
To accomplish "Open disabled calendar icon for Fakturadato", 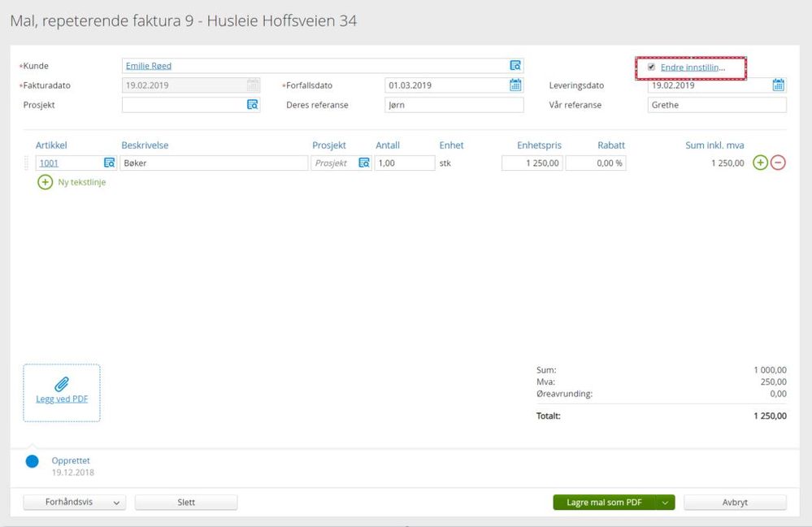I will pos(253,85).
